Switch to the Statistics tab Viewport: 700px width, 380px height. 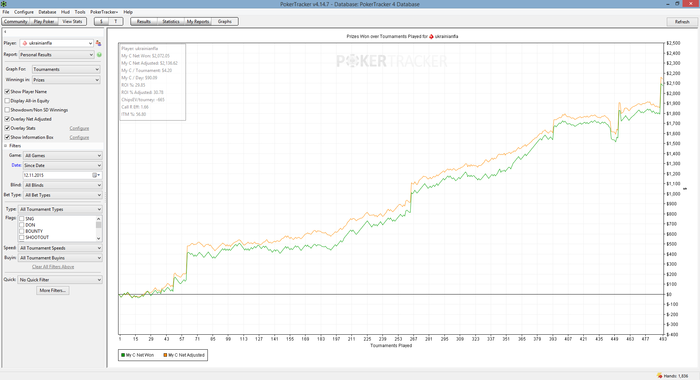(171, 21)
